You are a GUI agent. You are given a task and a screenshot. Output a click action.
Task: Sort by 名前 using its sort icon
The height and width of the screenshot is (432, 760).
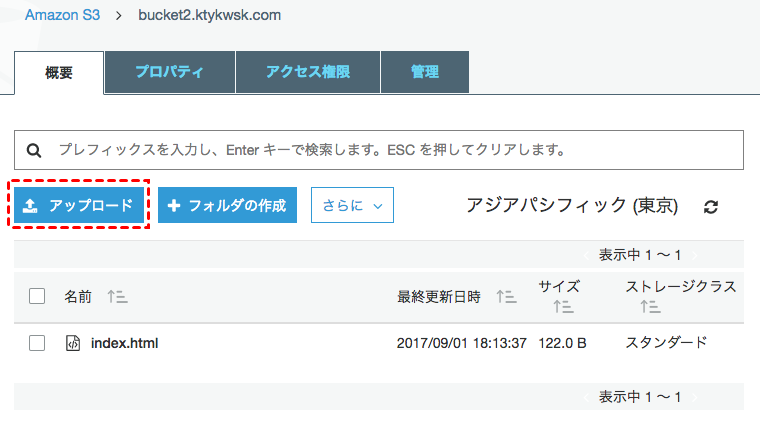click(x=117, y=297)
